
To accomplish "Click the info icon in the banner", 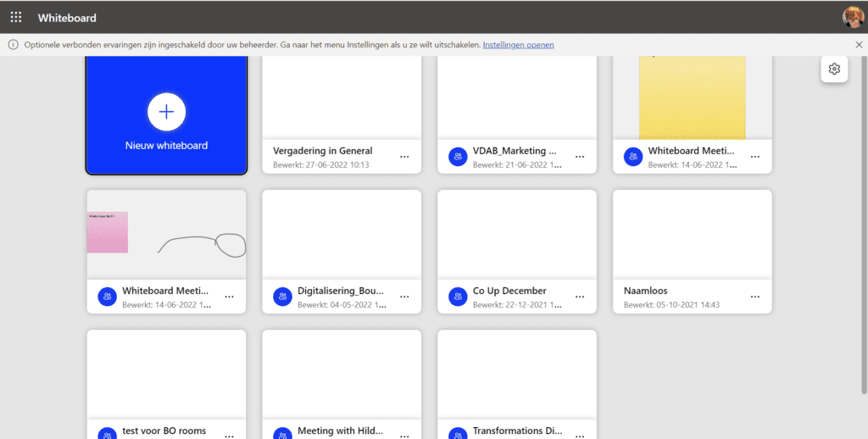I will [13, 45].
